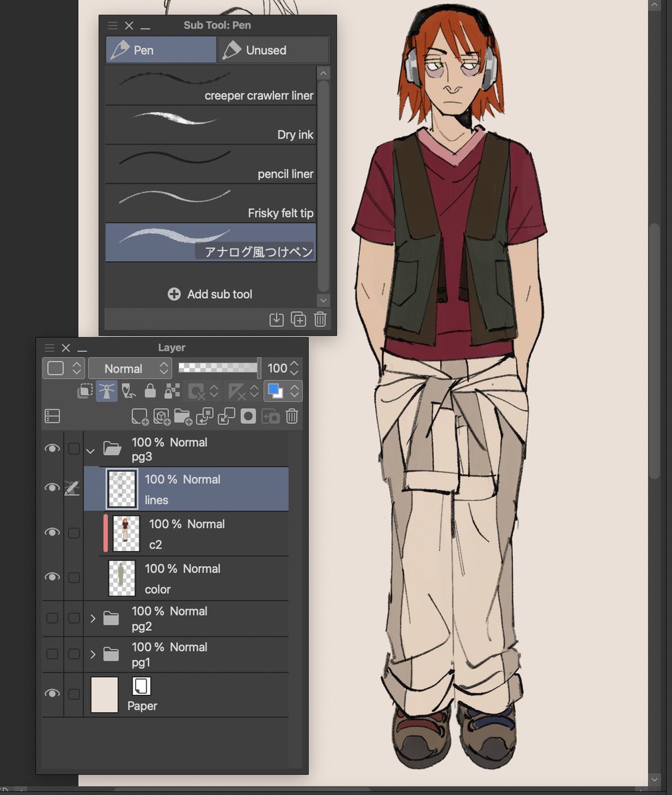The image size is (672, 795).
Task: Create a layer mask
Action: click(x=249, y=416)
